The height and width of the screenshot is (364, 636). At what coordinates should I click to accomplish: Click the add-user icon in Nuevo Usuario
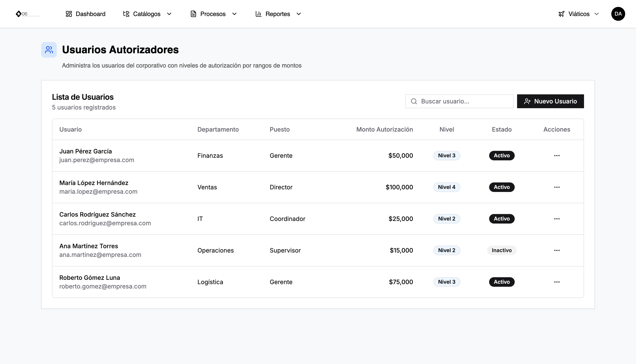(527, 101)
